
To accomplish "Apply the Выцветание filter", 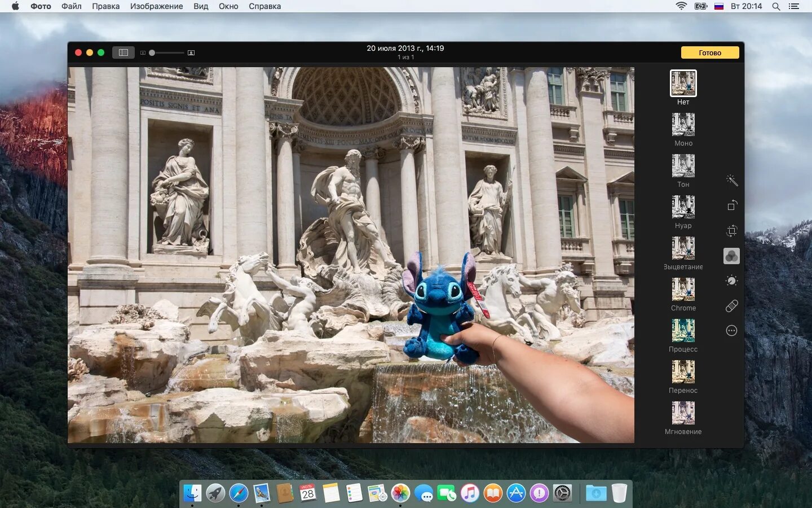I will click(683, 248).
